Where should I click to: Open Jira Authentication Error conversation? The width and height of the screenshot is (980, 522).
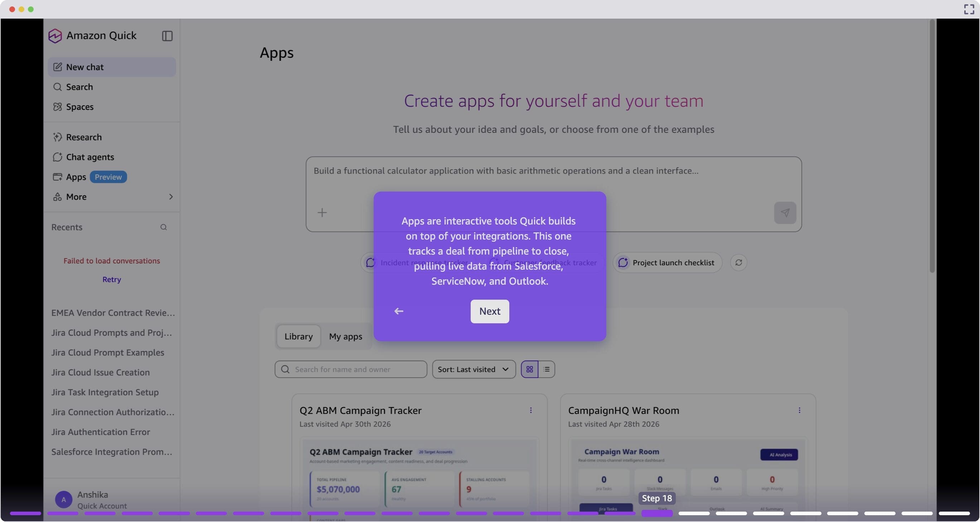101,432
